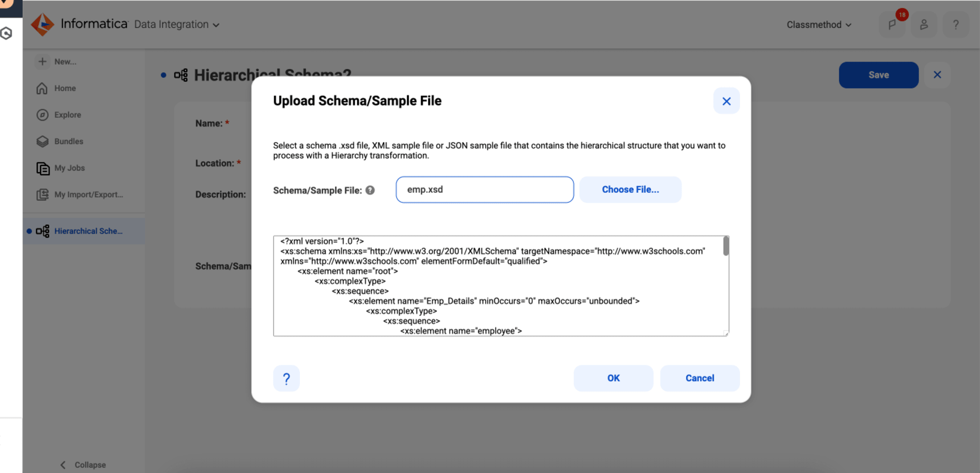Image resolution: width=980 pixels, height=473 pixels.
Task: Close the Upload Schema/Sample File dialog
Action: tap(727, 101)
